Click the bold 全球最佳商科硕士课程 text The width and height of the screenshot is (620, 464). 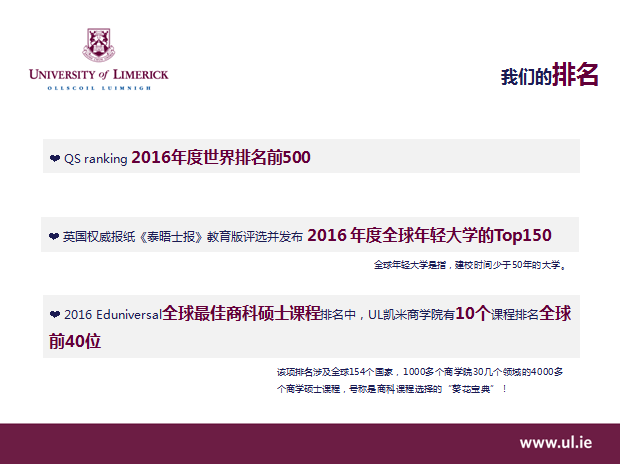[x=241, y=314]
